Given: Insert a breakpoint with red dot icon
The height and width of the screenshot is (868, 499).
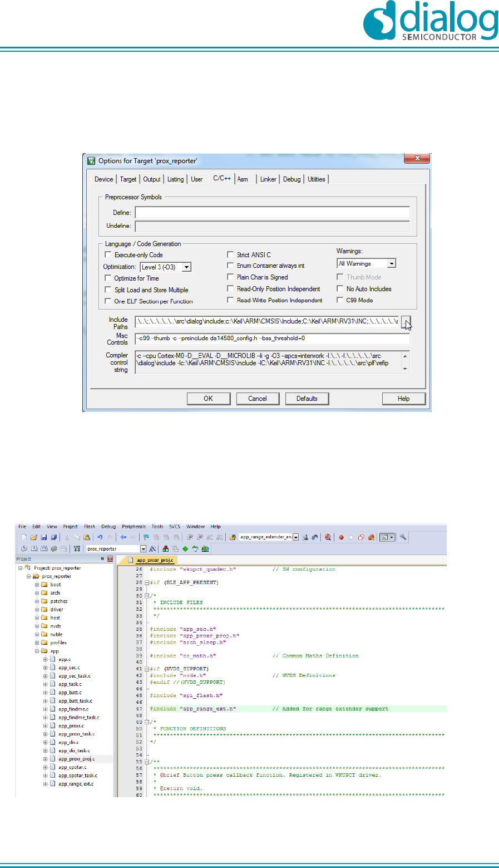Looking at the screenshot, I should click(342, 537).
